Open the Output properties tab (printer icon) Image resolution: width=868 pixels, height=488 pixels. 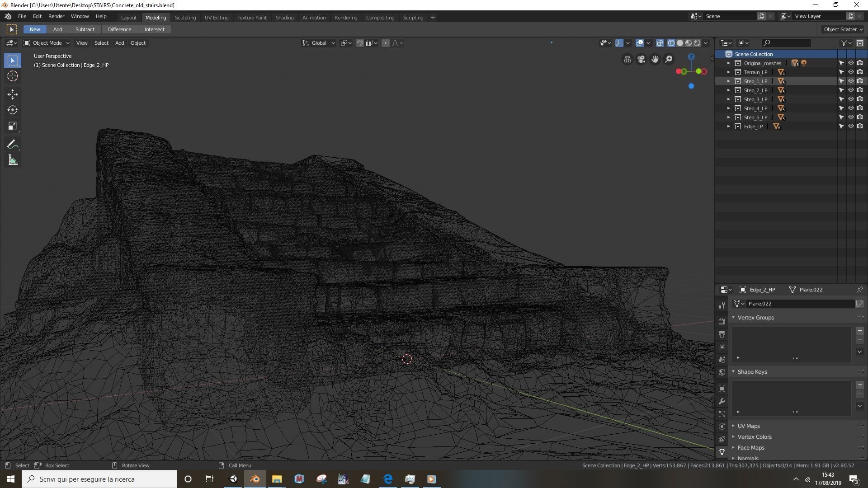[x=722, y=334]
